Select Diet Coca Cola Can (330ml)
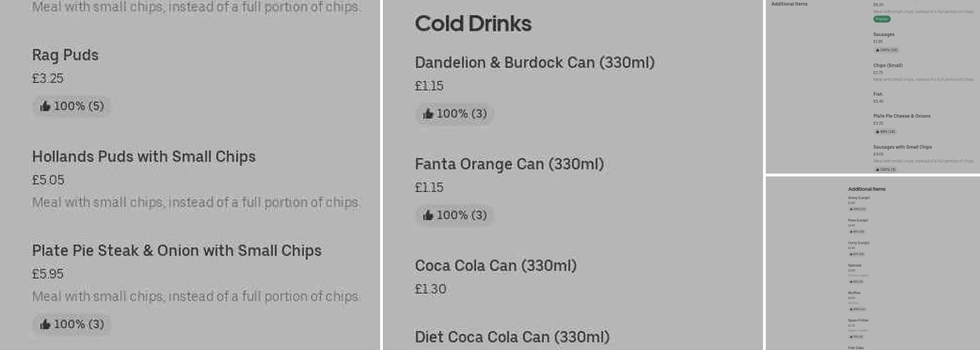980x350 pixels. [x=512, y=337]
